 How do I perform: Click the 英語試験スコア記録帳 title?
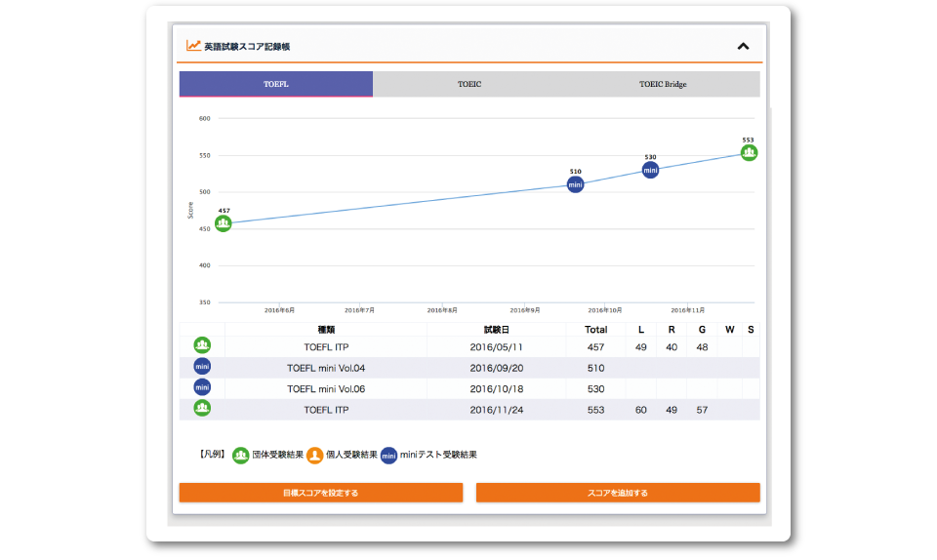click(247, 47)
